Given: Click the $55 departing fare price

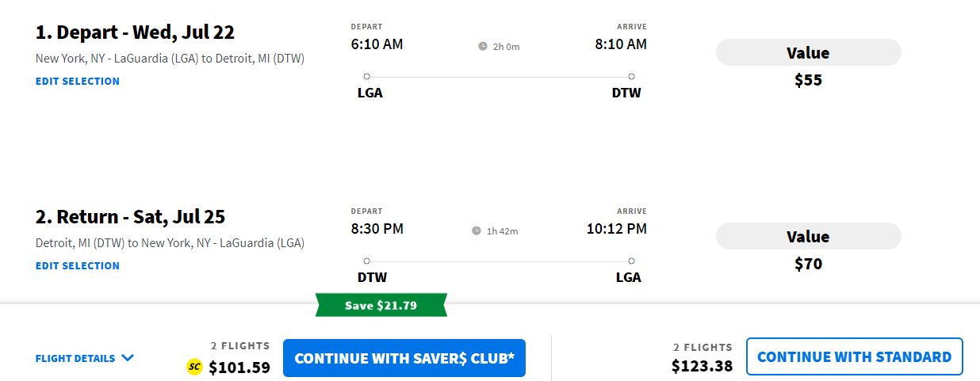Looking at the screenshot, I should pyautogui.click(x=808, y=80).
